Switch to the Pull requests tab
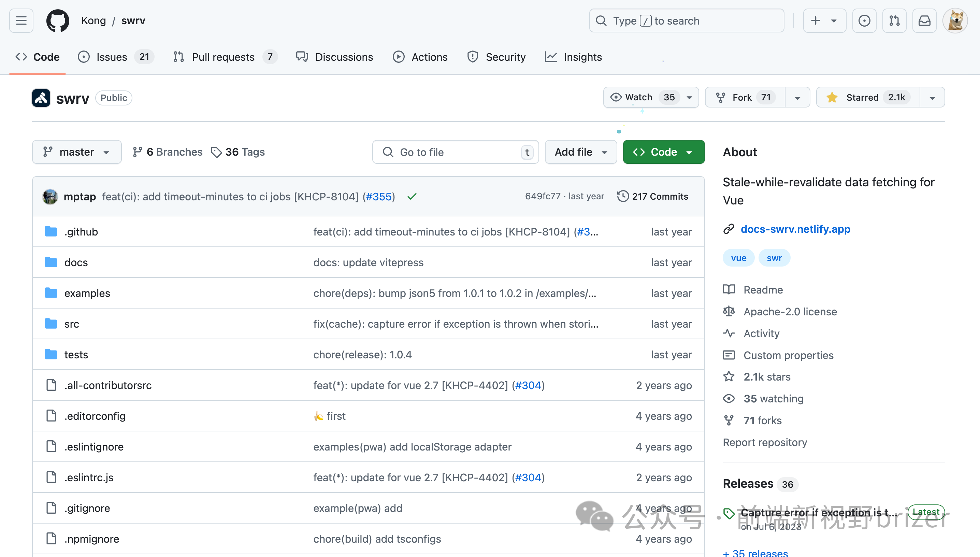The width and height of the screenshot is (980, 557). 223,57
